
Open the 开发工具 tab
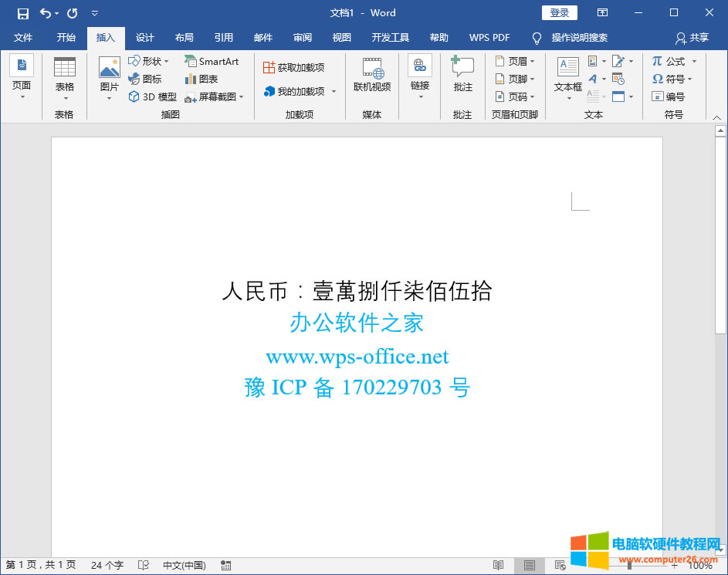[390, 38]
